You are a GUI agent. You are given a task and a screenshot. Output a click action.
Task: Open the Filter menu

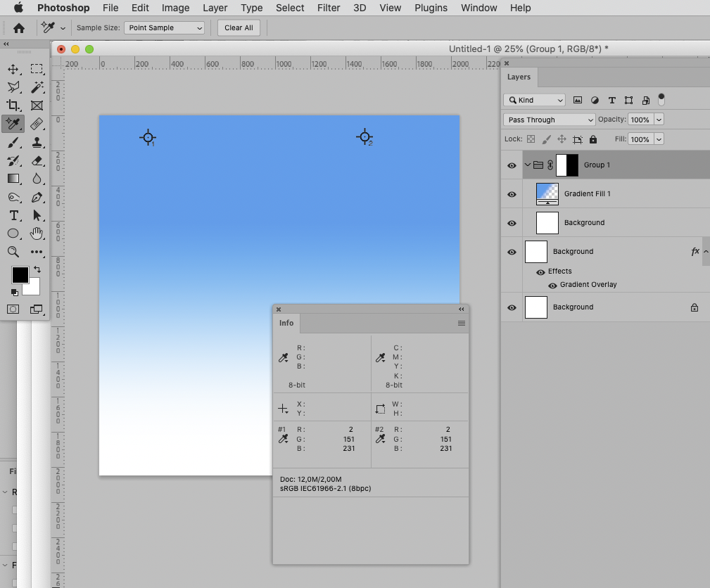pos(328,8)
